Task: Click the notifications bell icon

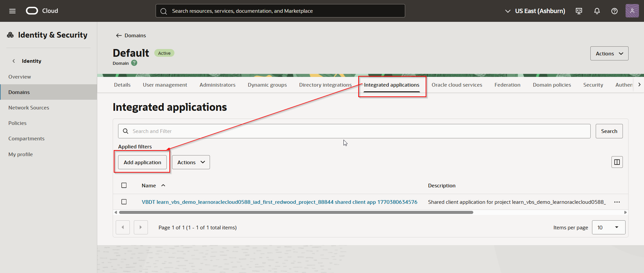Action: [x=597, y=11]
